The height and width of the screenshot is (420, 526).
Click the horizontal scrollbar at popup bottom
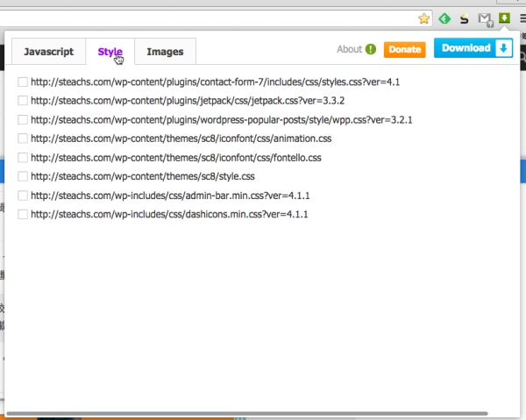247,414
